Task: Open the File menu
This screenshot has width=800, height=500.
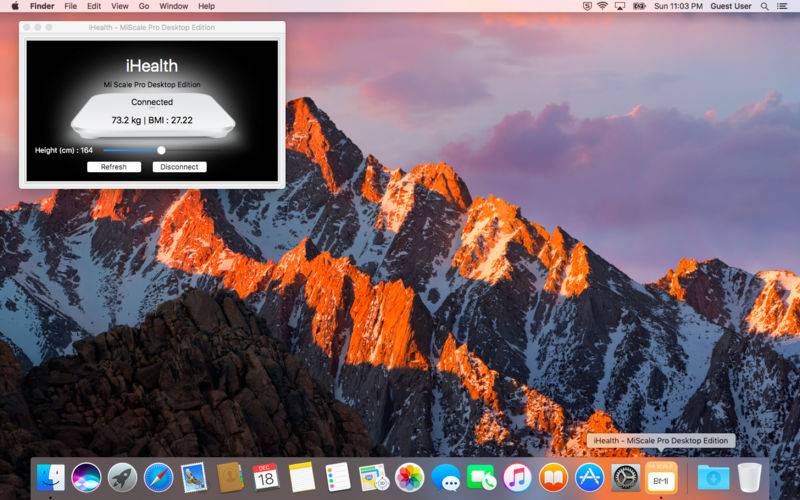Action: pos(70,6)
